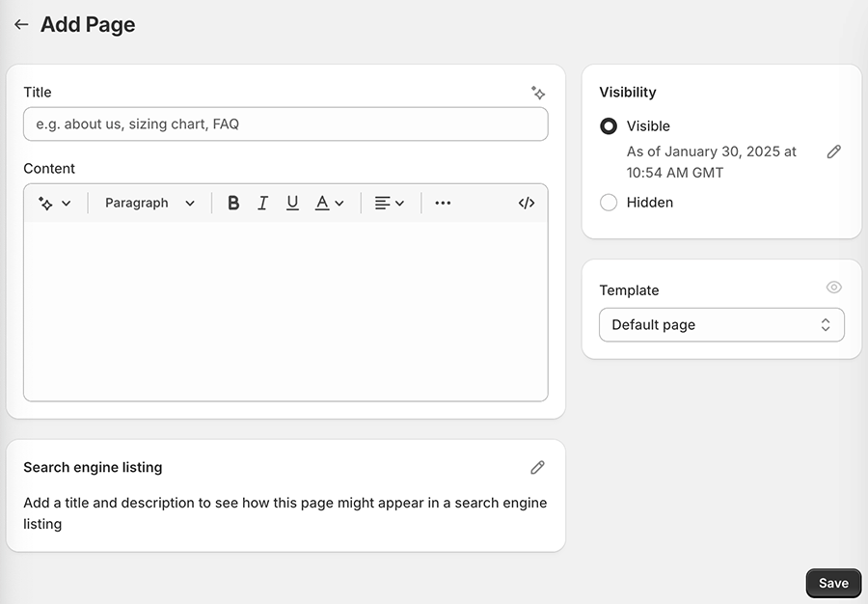The width and height of the screenshot is (868, 604).
Task: Focus the Title input field
Action: click(x=285, y=124)
